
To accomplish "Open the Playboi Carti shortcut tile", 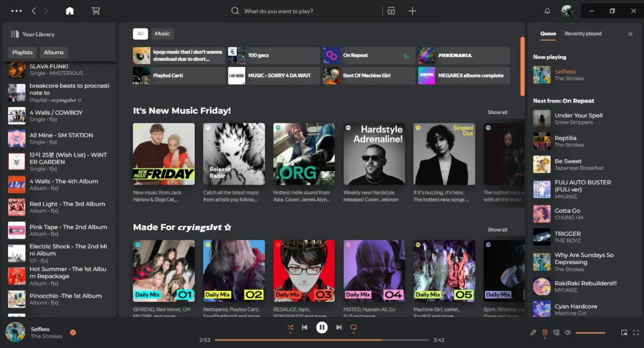I will pyautogui.click(x=179, y=75).
